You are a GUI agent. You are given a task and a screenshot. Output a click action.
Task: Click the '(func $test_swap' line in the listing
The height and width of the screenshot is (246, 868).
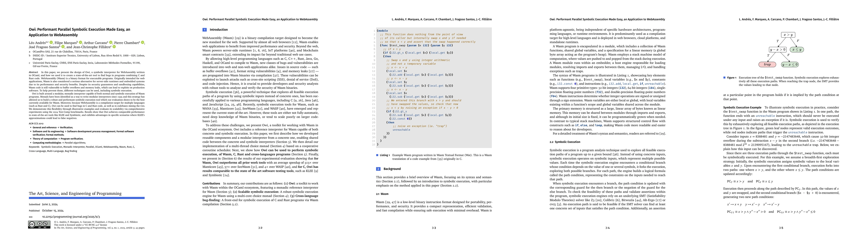coord(416,46)
